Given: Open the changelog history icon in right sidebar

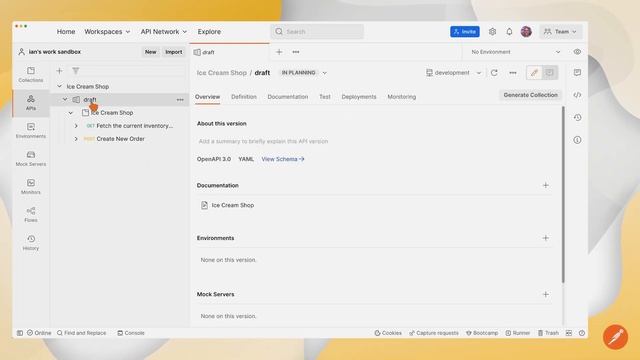Looking at the screenshot, I should pyautogui.click(x=577, y=117).
